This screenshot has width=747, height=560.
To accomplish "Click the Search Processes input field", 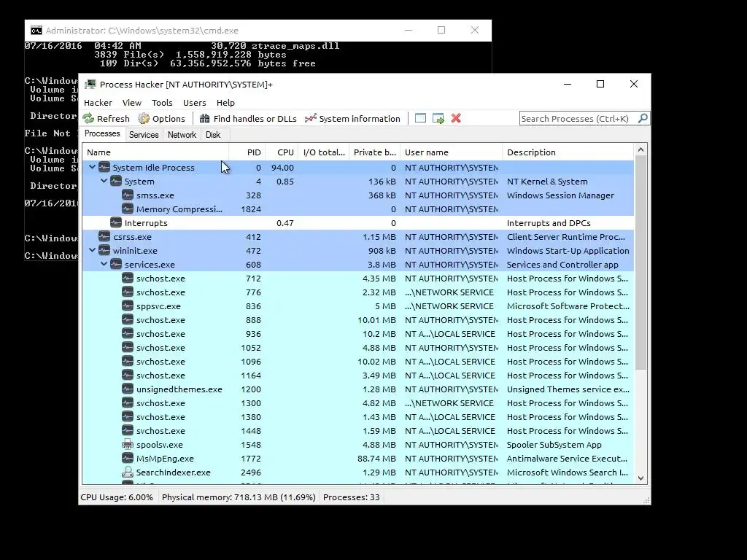I will coord(578,119).
